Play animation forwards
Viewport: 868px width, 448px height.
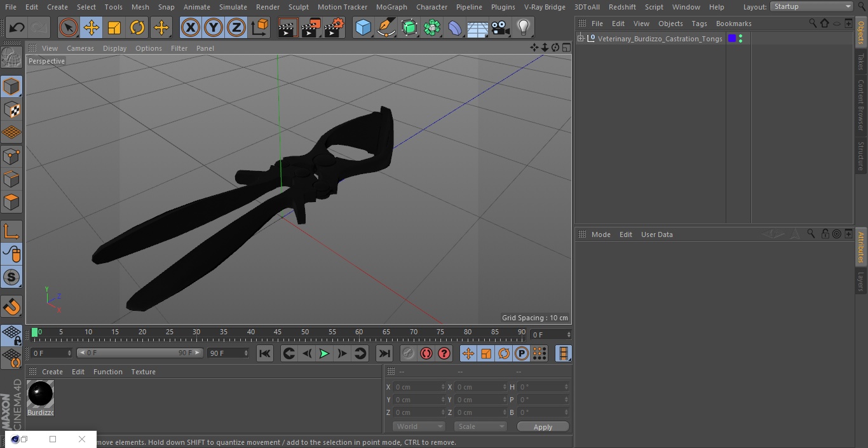tap(324, 353)
